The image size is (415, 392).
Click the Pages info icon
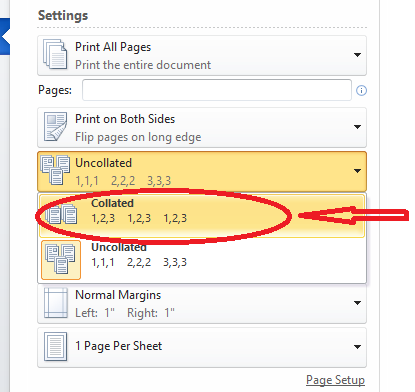point(361,90)
